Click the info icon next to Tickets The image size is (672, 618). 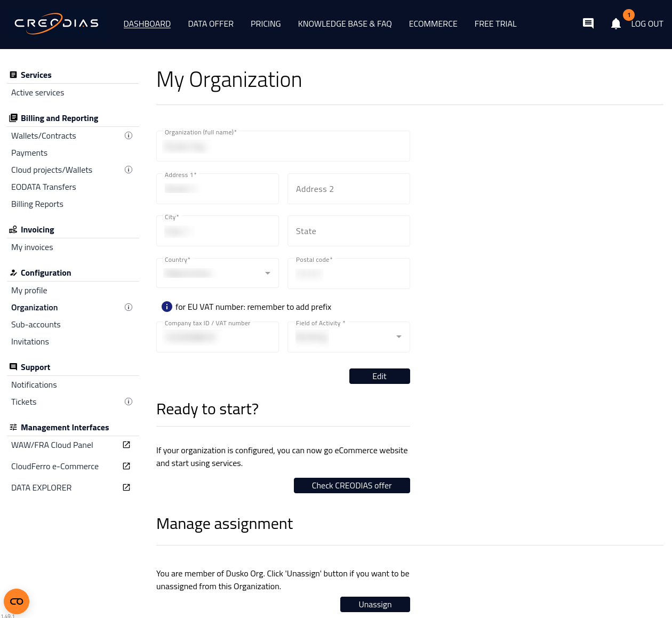pos(129,402)
